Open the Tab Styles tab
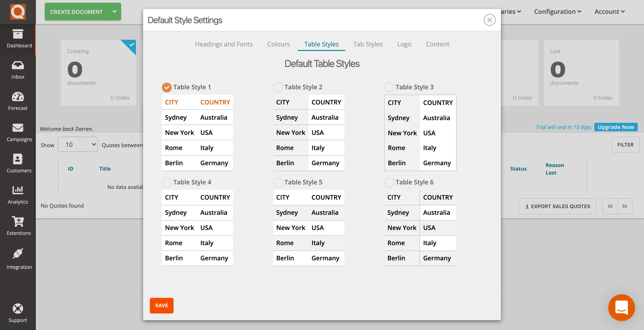 [x=368, y=44]
